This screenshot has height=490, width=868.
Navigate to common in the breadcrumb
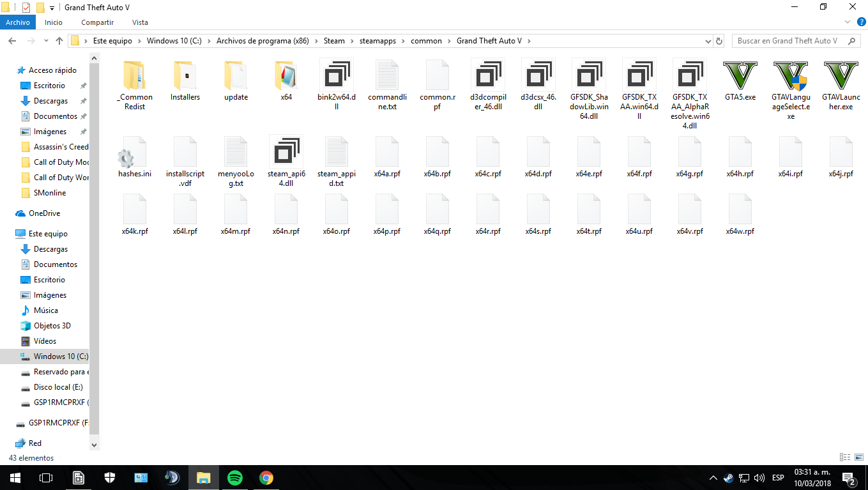tap(426, 41)
